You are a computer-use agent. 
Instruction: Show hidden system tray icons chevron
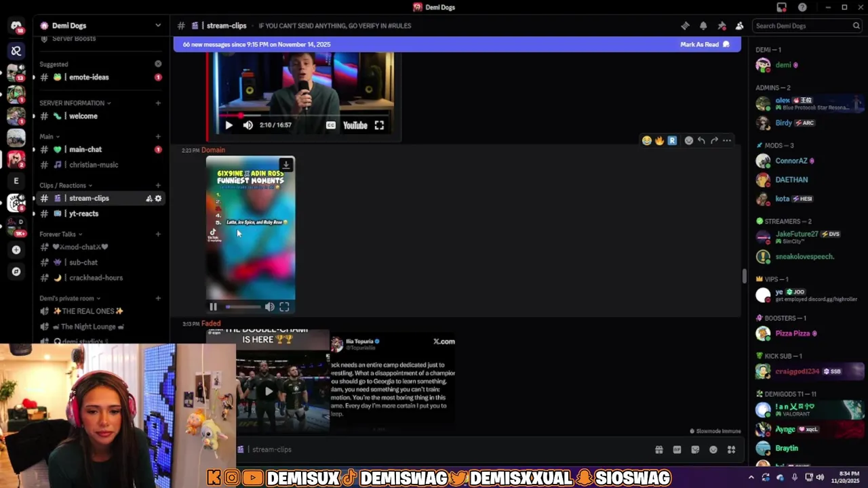[x=751, y=477]
